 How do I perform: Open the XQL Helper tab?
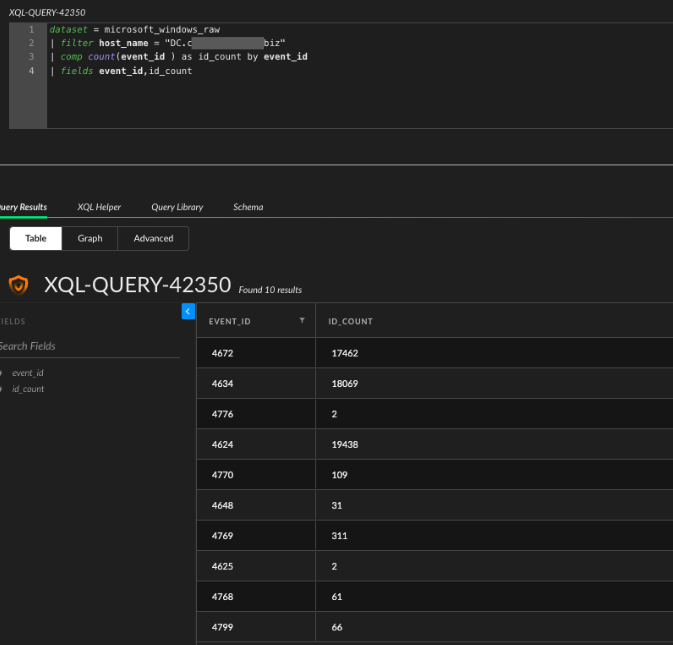(99, 207)
